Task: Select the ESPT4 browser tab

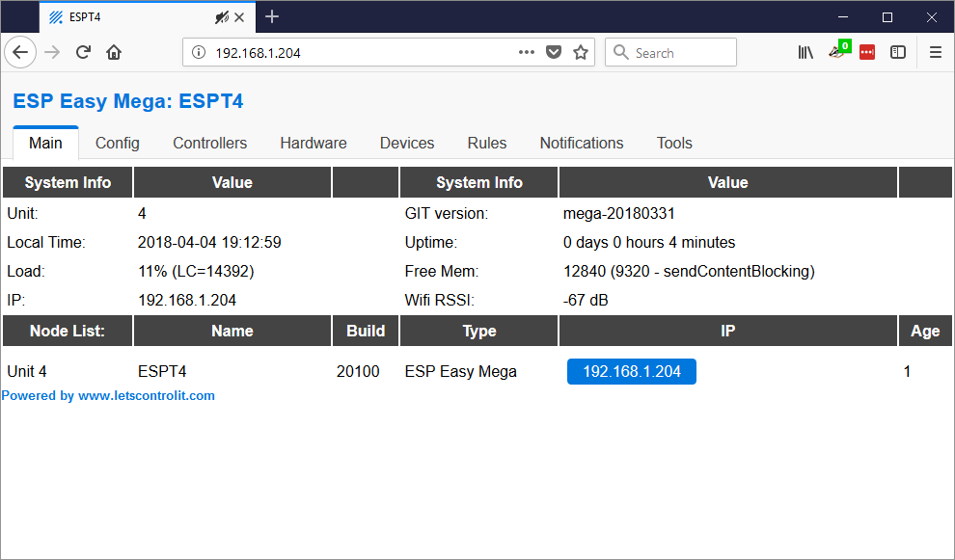Action: (x=148, y=17)
